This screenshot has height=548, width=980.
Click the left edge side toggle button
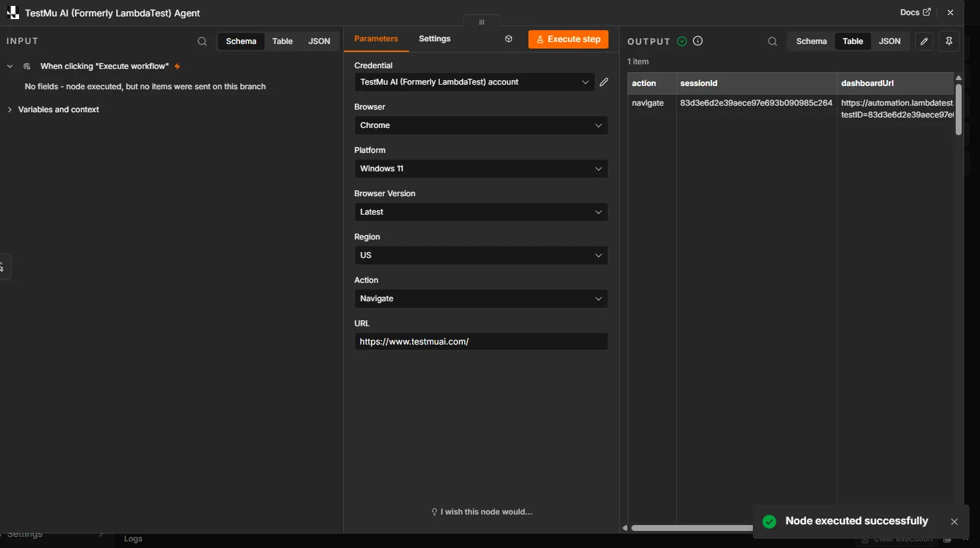pos(4,266)
